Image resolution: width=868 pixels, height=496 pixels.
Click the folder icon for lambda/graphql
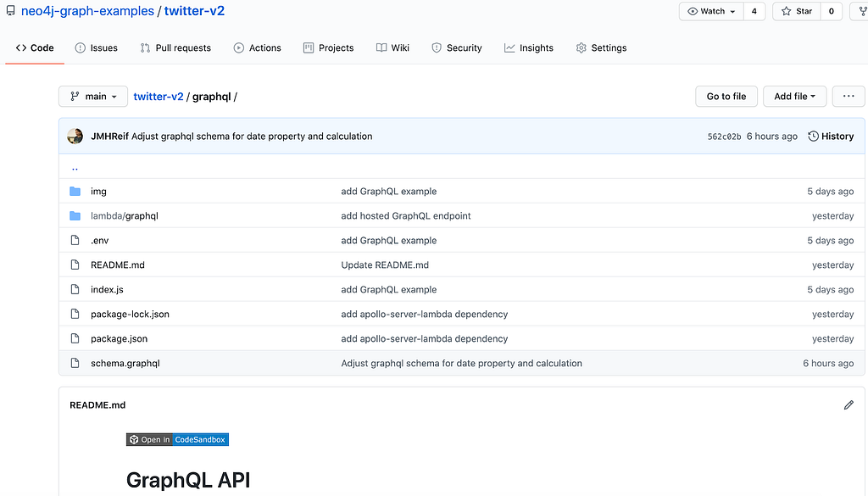75,216
